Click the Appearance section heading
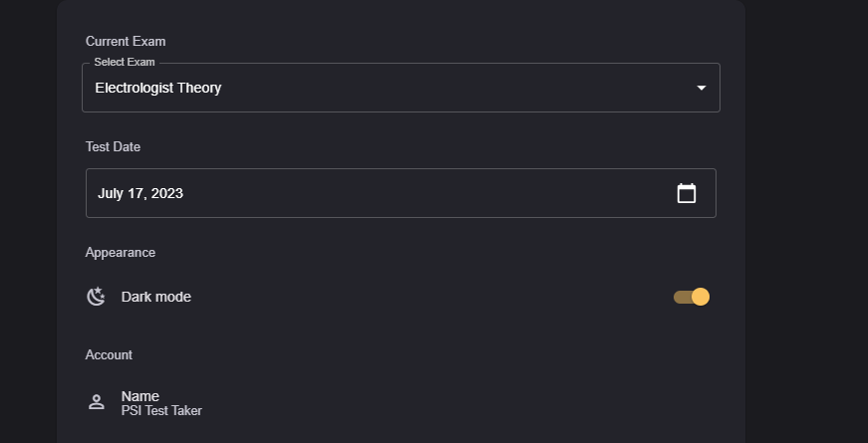 point(120,253)
